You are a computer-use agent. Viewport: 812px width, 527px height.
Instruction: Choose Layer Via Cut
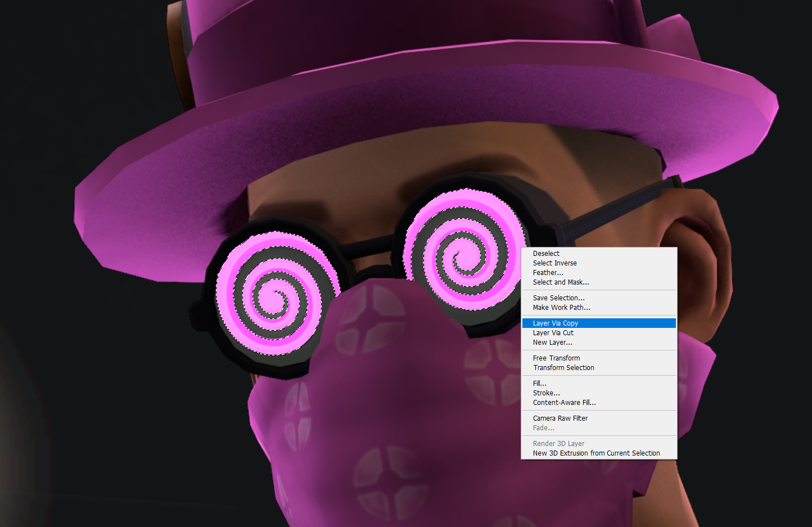point(599,333)
